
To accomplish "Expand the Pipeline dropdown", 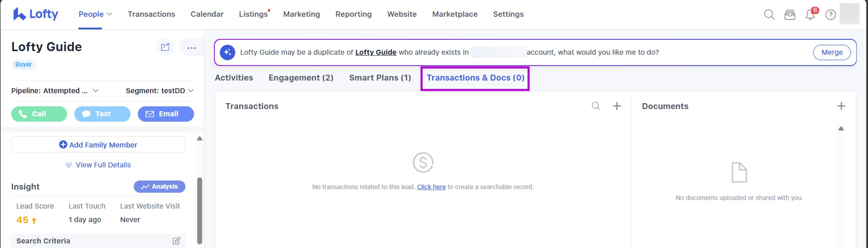I will tap(96, 91).
